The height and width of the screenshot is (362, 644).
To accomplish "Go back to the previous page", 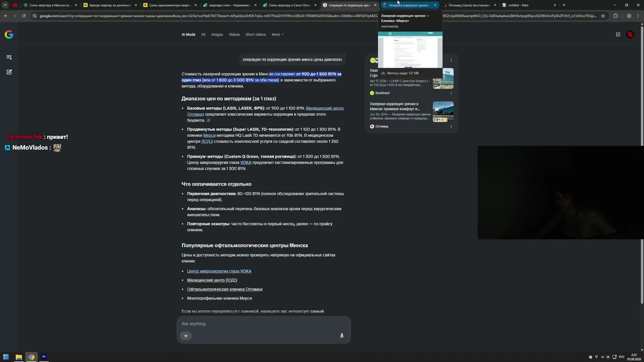I will [6, 16].
